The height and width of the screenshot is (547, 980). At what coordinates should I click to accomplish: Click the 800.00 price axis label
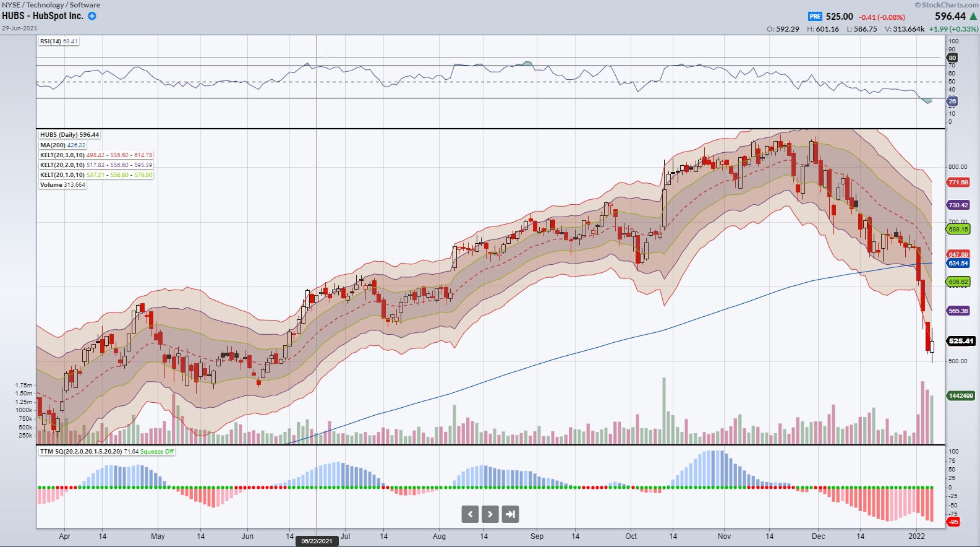pyautogui.click(x=958, y=167)
